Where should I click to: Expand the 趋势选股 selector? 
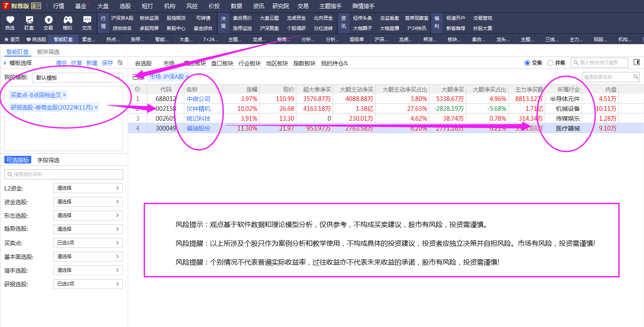(88, 229)
